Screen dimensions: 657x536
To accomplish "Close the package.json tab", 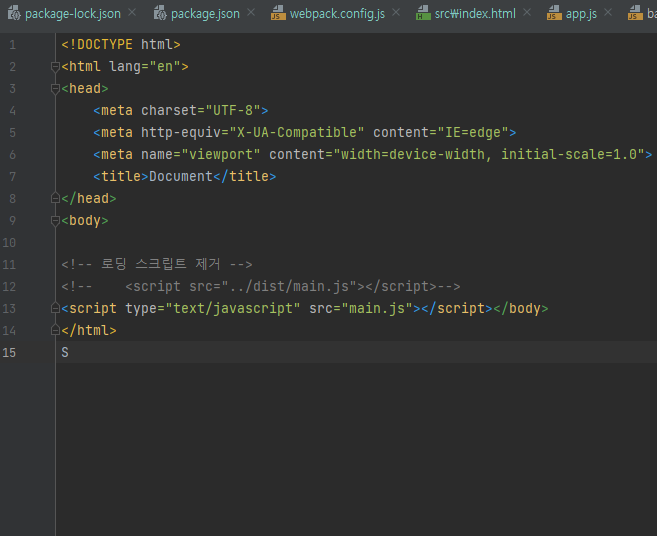I will (251, 13).
